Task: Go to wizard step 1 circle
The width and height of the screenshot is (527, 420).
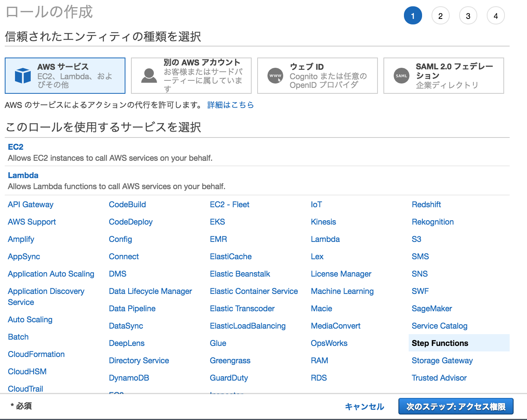Action: (x=413, y=16)
